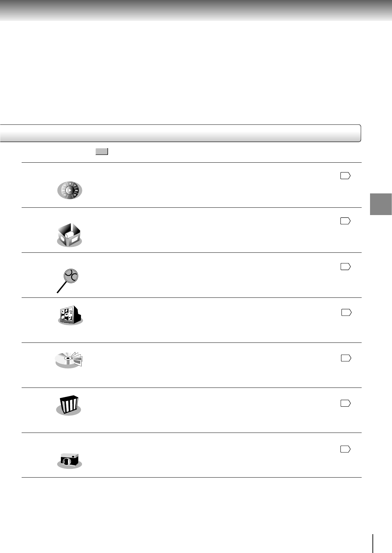Select the camera icon

69,460
